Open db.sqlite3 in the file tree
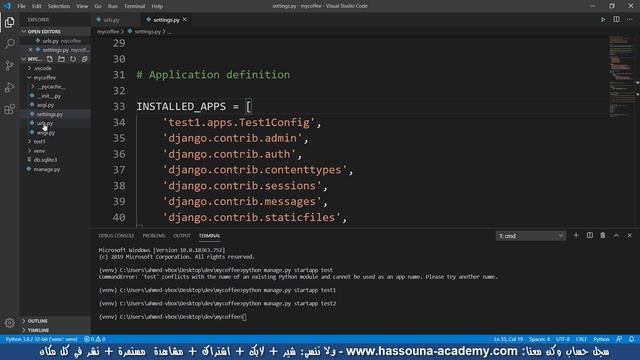This screenshot has width=640, height=360. (45, 160)
